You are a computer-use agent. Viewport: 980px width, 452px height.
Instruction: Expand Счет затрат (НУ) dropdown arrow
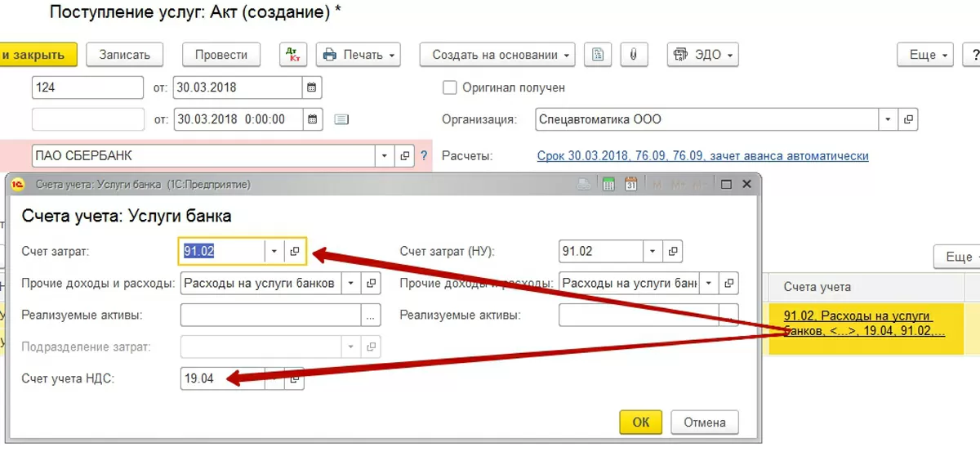(653, 252)
